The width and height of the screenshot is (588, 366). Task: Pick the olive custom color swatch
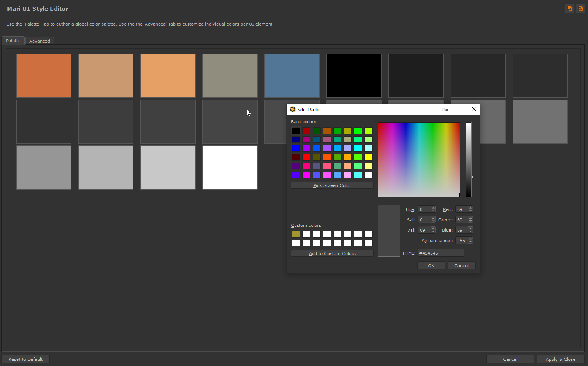coord(296,234)
